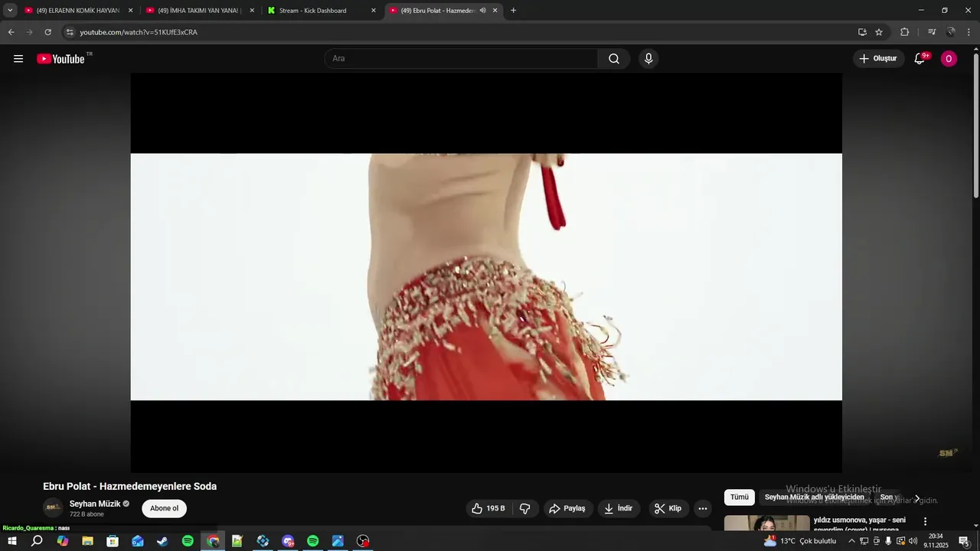Image resolution: width=980 pixels, height=551 pixels.
Task: Download the video with İndir
Action: (619, 508)
